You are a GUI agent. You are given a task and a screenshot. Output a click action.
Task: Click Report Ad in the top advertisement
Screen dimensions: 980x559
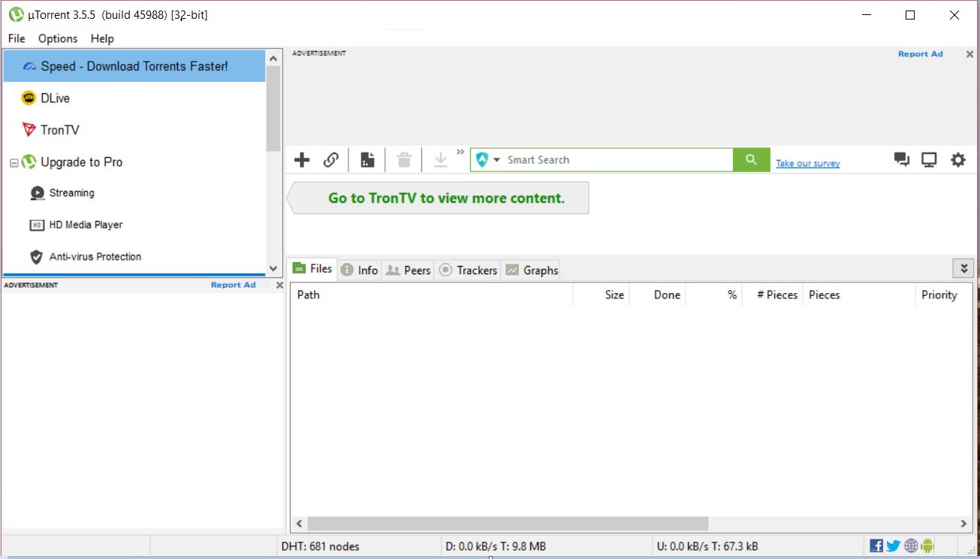pyautogui.click(x=920, y=54)
